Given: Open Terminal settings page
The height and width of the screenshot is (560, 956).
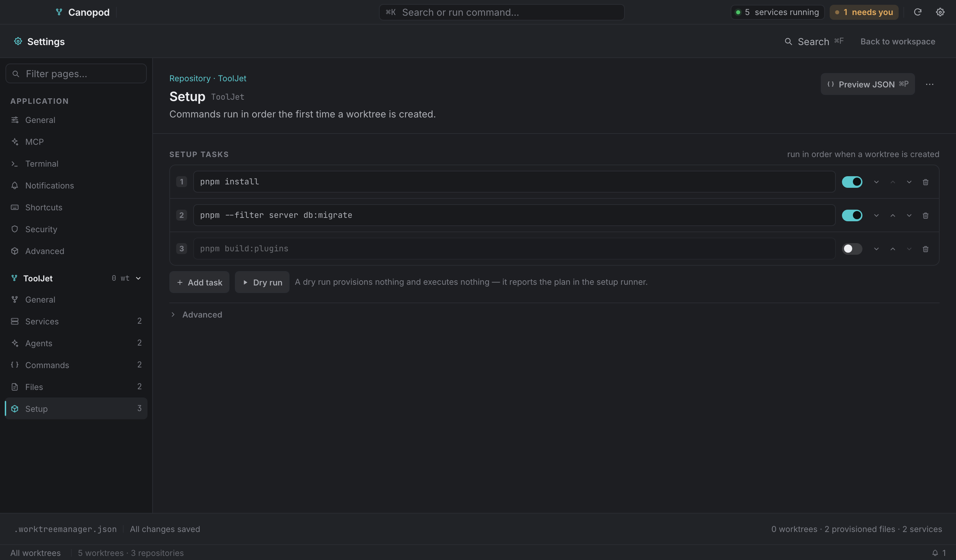Looking at the screenshot, I should [76, 164].
